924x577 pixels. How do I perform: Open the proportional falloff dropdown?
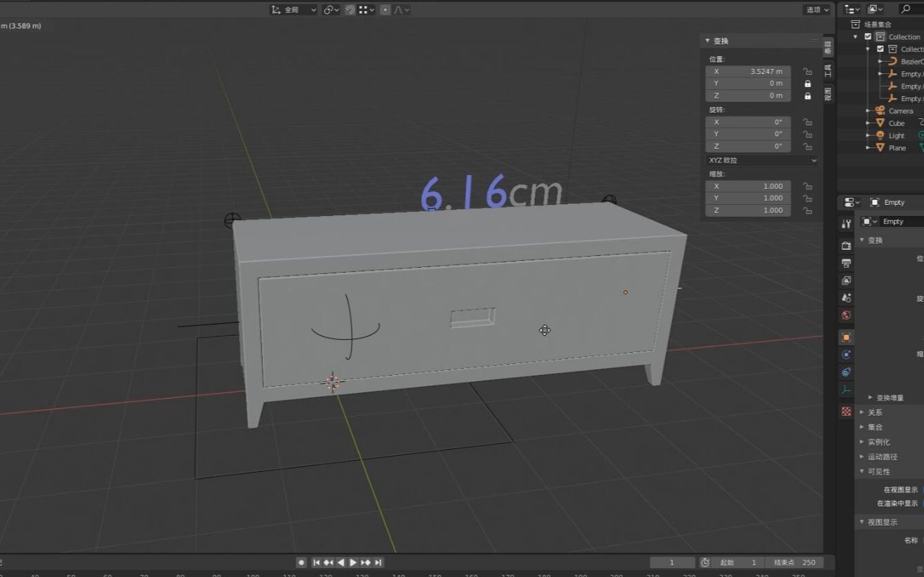point(401,10)
